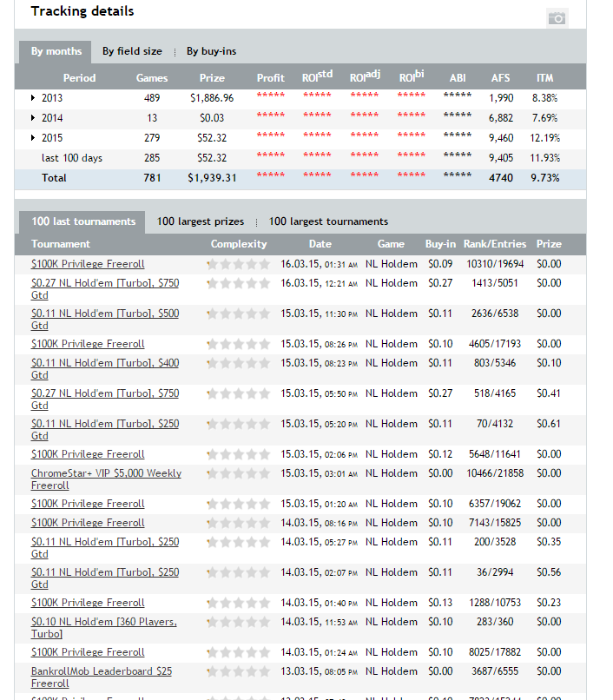The width and height of the screenshot is (613, 700).
Task: Click the top table Prize column header
Action: [x=212, y=78]
